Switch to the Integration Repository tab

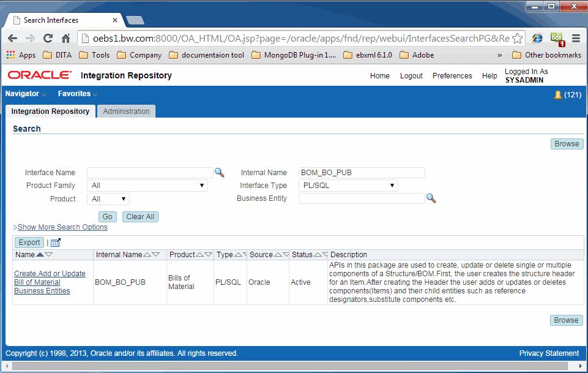[x=50, y=111]
